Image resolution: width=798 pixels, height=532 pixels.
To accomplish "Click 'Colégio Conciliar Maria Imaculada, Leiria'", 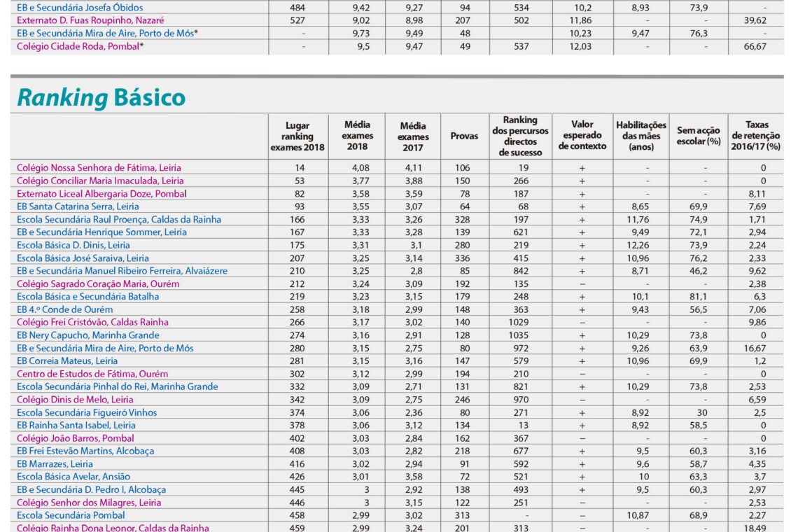I will coord(100,181).
